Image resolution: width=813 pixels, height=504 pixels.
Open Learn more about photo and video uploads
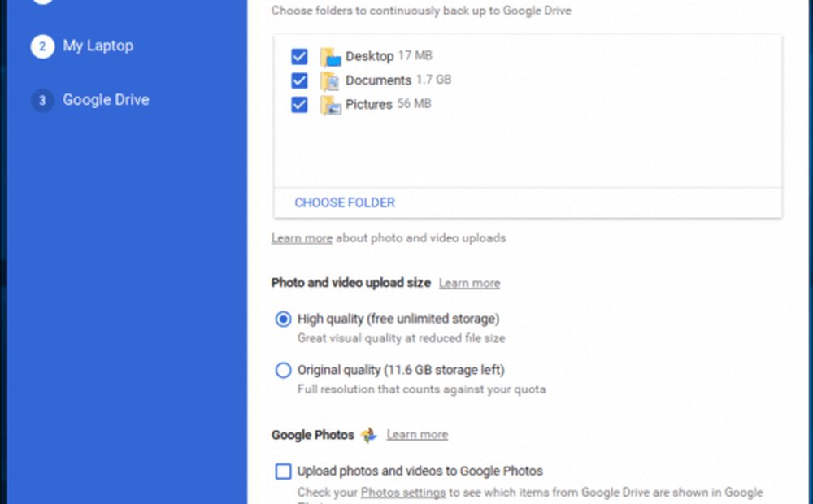click(302, 238)
